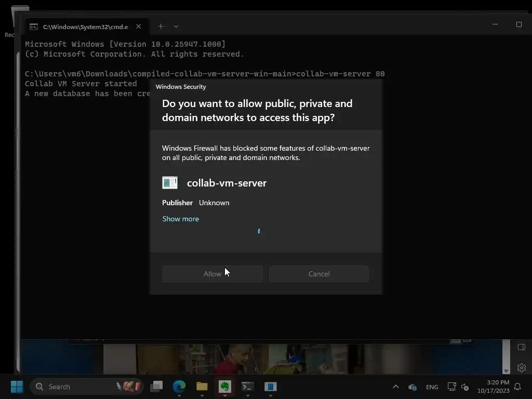Click the collab-vm-server app icon
The image size is (532, 399).
click(170, 182)
